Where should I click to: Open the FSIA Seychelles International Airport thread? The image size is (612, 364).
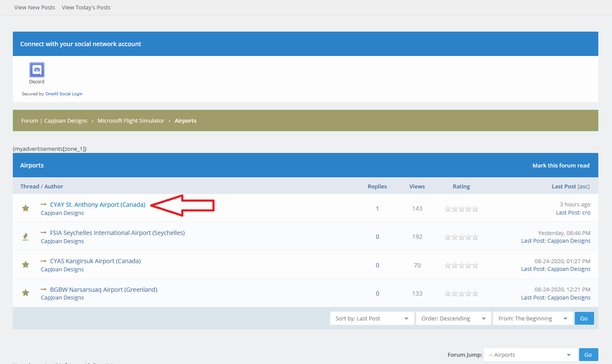(x=118, y=233)
